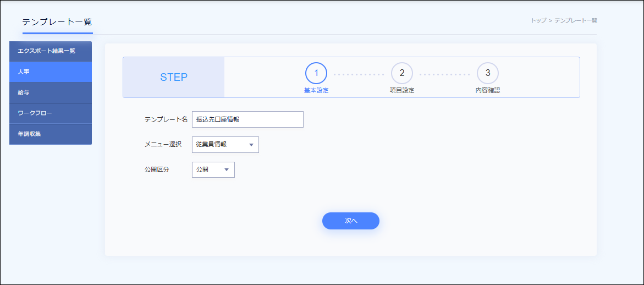Click the テンプレート名 input field
This screenshot has height=285, width=644.
tap(247, 119)
